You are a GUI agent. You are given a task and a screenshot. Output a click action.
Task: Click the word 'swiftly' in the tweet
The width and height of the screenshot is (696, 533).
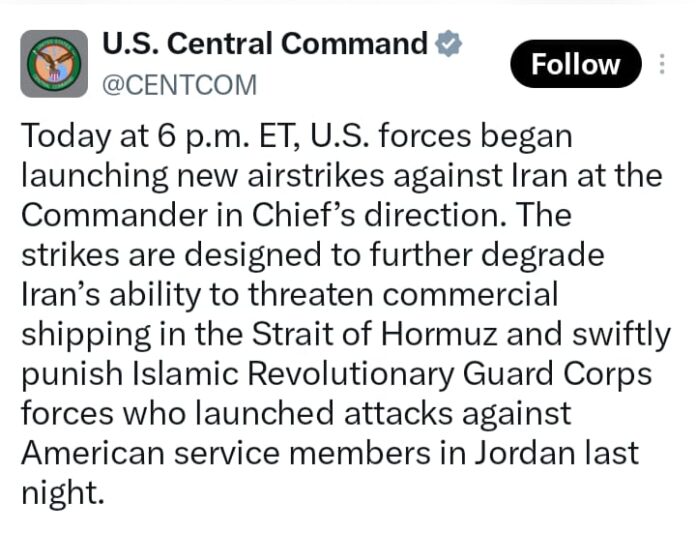point(621,336)
